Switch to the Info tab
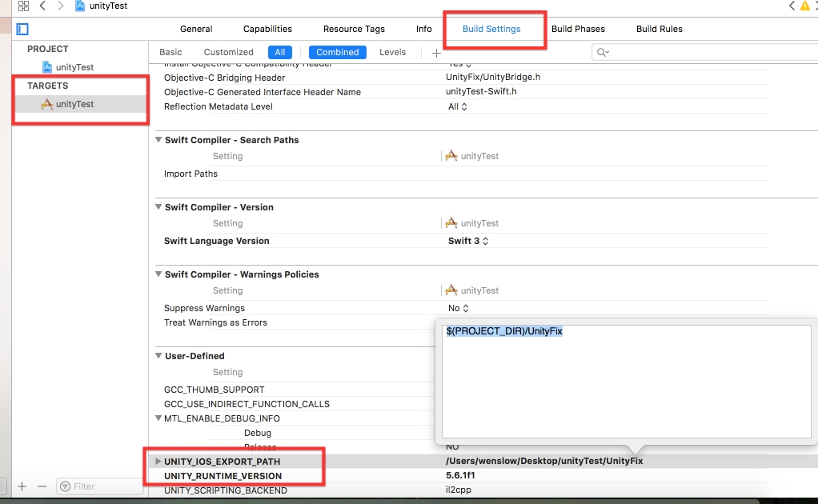This screenshot has width=818, height=504. pos(424,29)
